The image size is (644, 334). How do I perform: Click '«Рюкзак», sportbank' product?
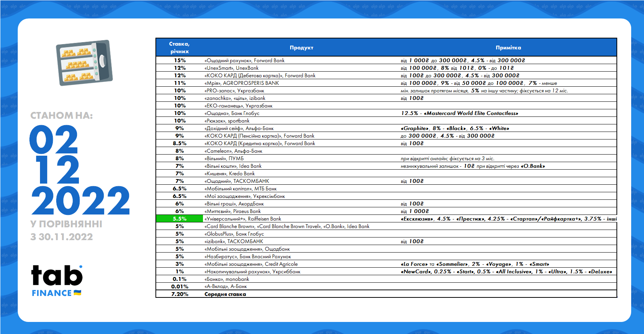227,121
